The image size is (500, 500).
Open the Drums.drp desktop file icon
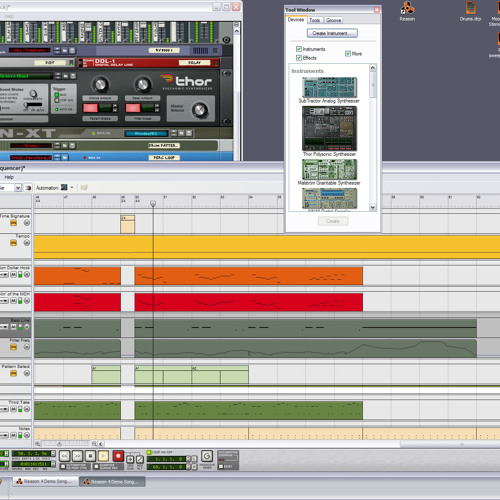tap(470, 11)
